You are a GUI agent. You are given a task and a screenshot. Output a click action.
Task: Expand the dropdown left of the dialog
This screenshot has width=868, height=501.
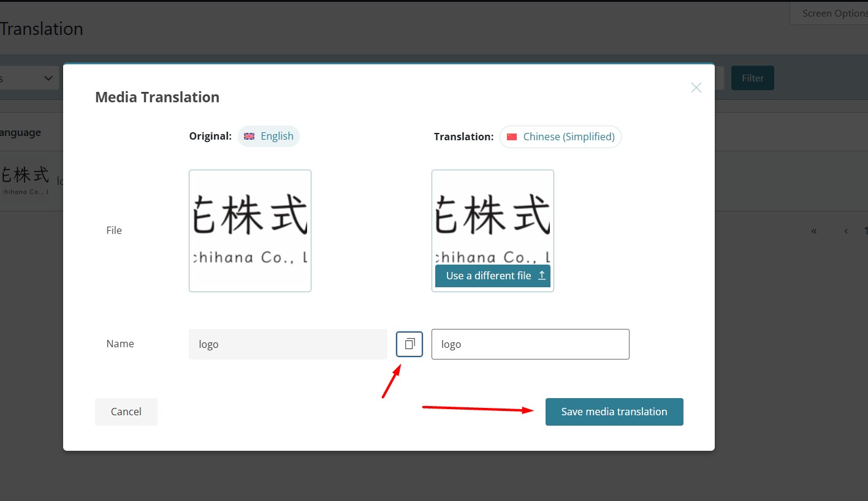[28, 78]
